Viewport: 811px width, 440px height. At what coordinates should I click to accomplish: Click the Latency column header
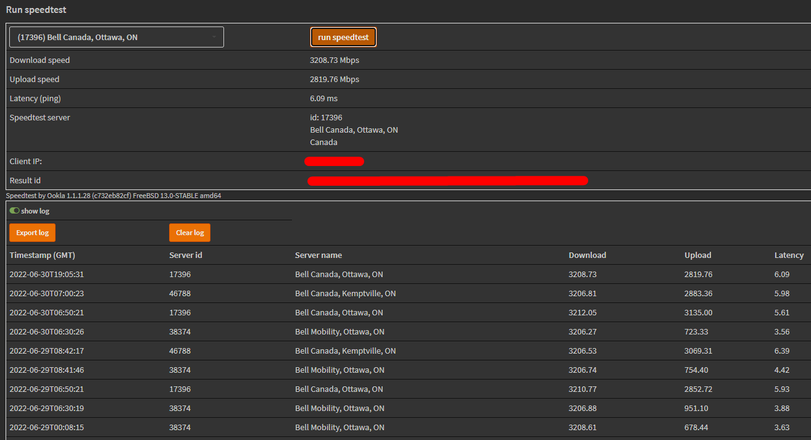click(x=788, y=255)
